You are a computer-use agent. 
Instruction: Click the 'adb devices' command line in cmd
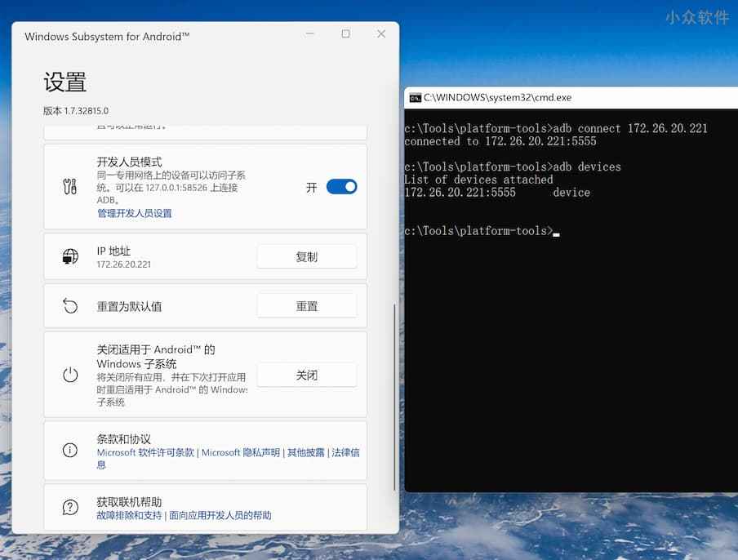tap(513, 167)
